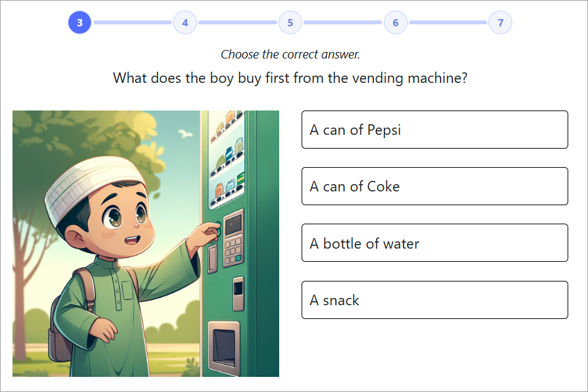Pick the "A can of Coke" option
The width and height of the screenshot is (588, 392).
click(x=435, y=186)
